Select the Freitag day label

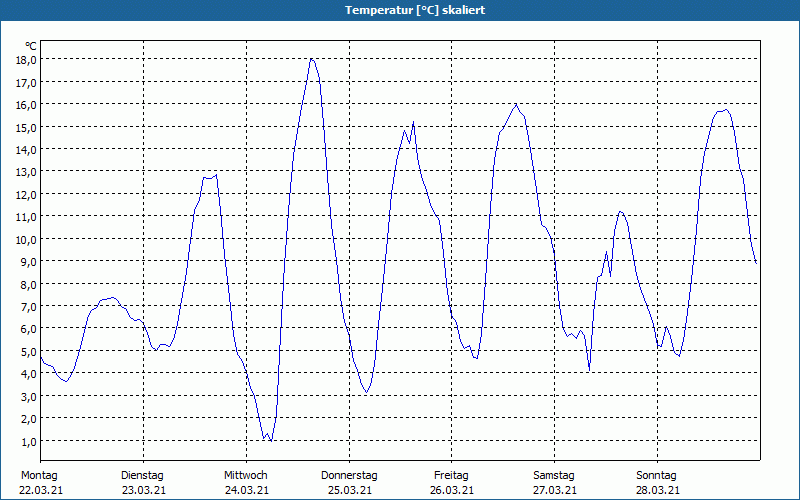(x=451, y=475)
